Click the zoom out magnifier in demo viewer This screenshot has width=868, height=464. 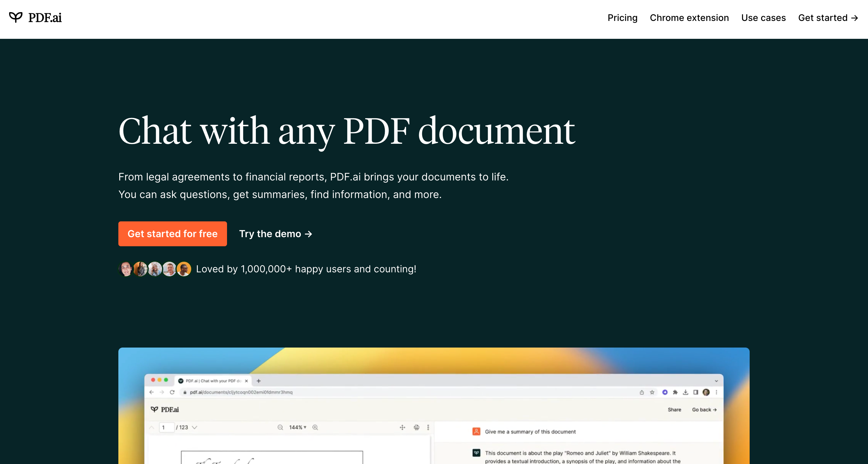(280, 427)
